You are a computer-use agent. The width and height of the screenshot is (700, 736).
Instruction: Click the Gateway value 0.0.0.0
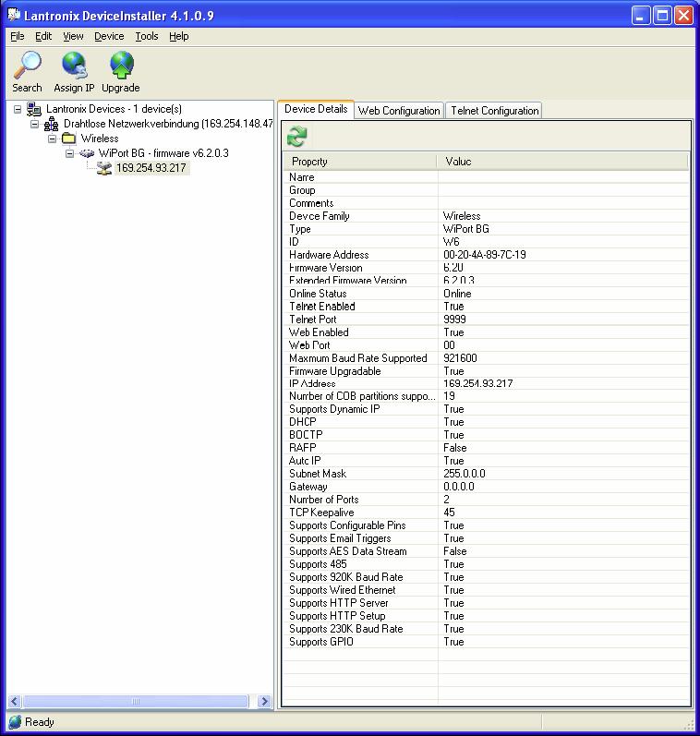click(459, 487)
